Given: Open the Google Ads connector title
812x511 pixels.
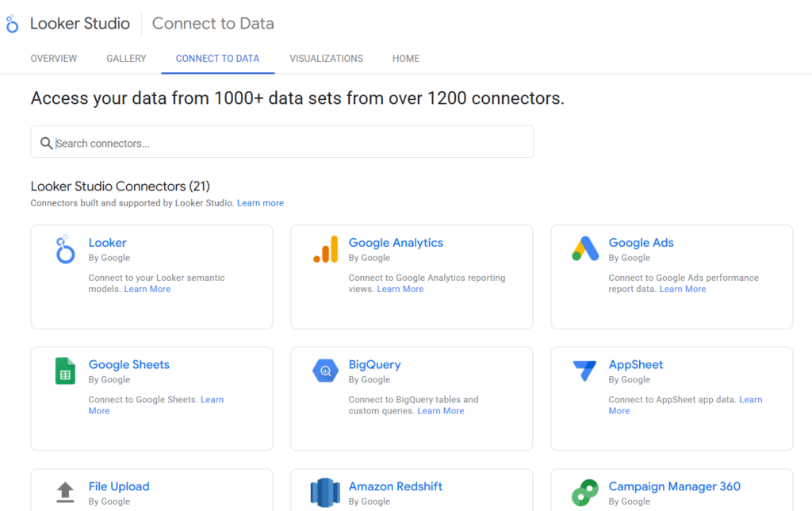Looking at the screenshot, I should tap(641, 243).
